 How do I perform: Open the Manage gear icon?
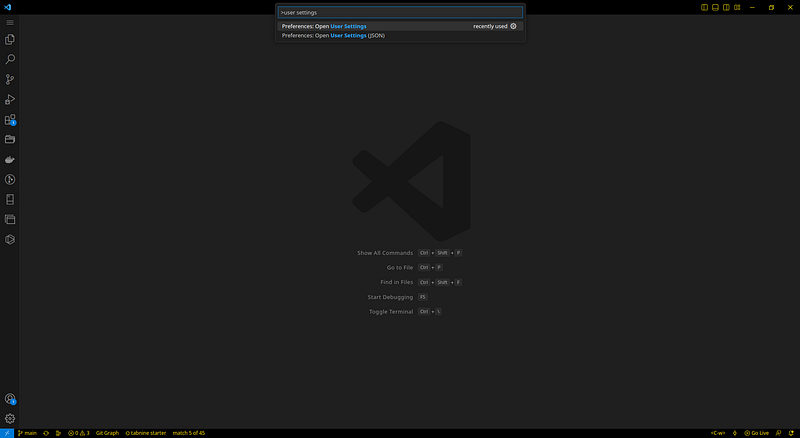click(10, 419)
